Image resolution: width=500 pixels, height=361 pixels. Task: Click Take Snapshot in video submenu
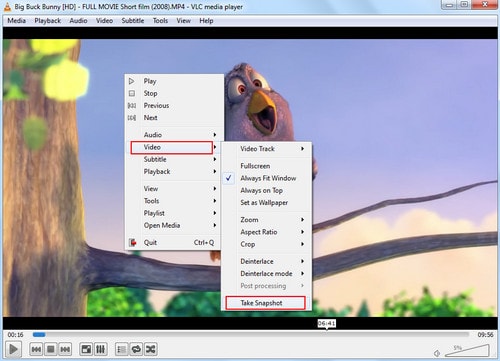point(266,303)
